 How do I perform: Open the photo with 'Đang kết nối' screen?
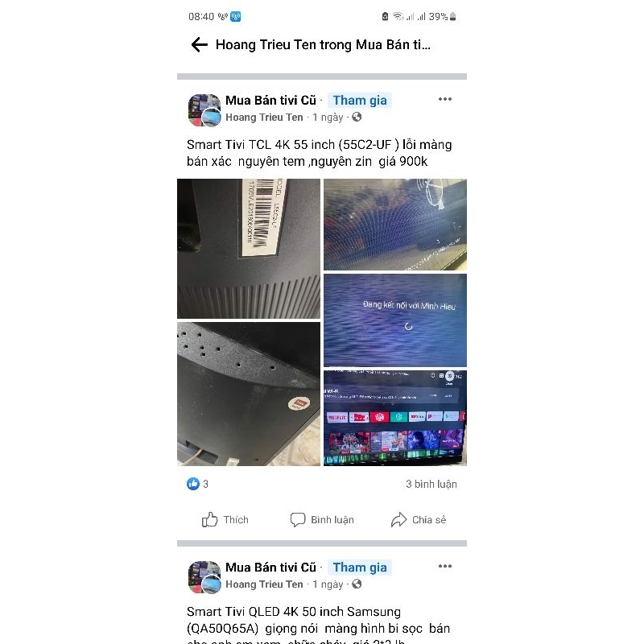[395, 320]
